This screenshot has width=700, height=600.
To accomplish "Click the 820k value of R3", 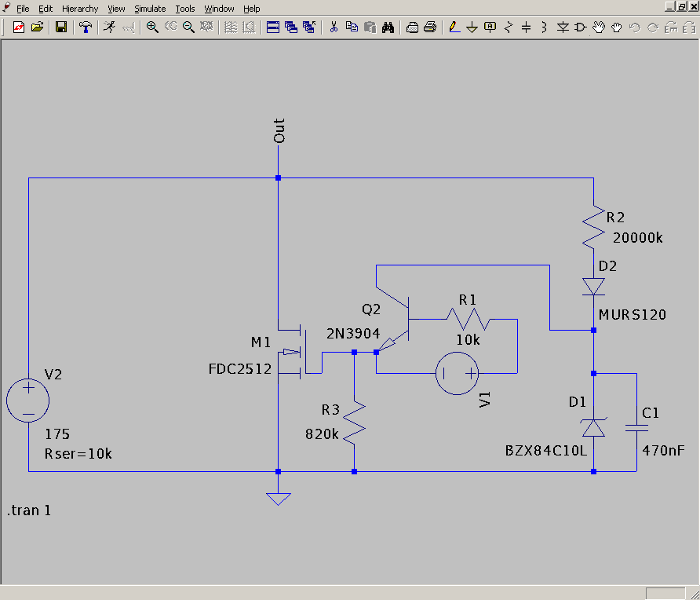I will [x=322, y=434].
